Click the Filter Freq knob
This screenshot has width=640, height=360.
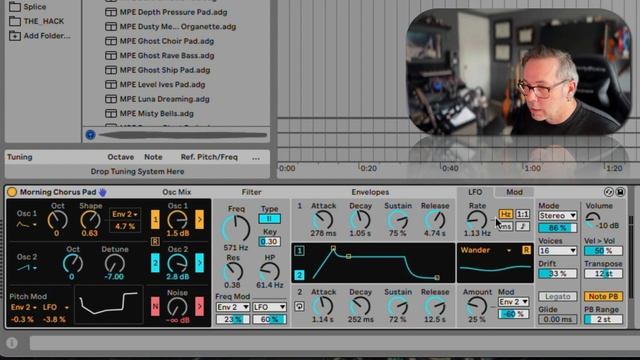(236, 229)
